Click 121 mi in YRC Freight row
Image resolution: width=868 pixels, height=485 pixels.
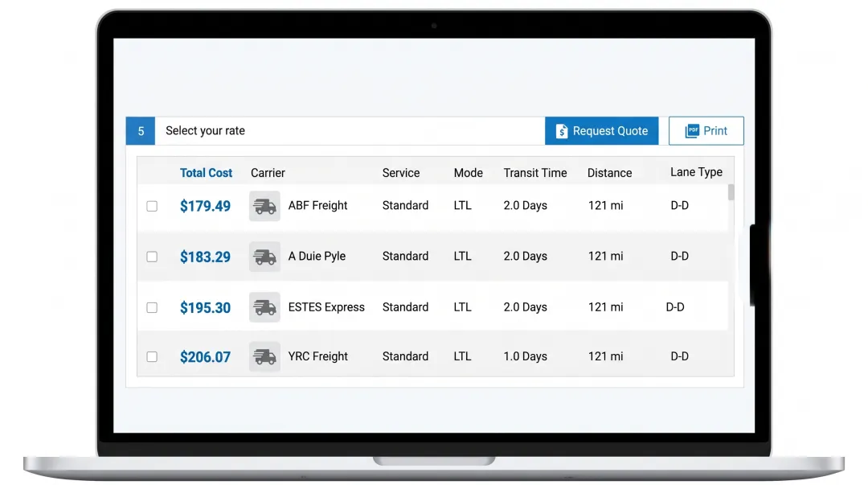point(606,356)
